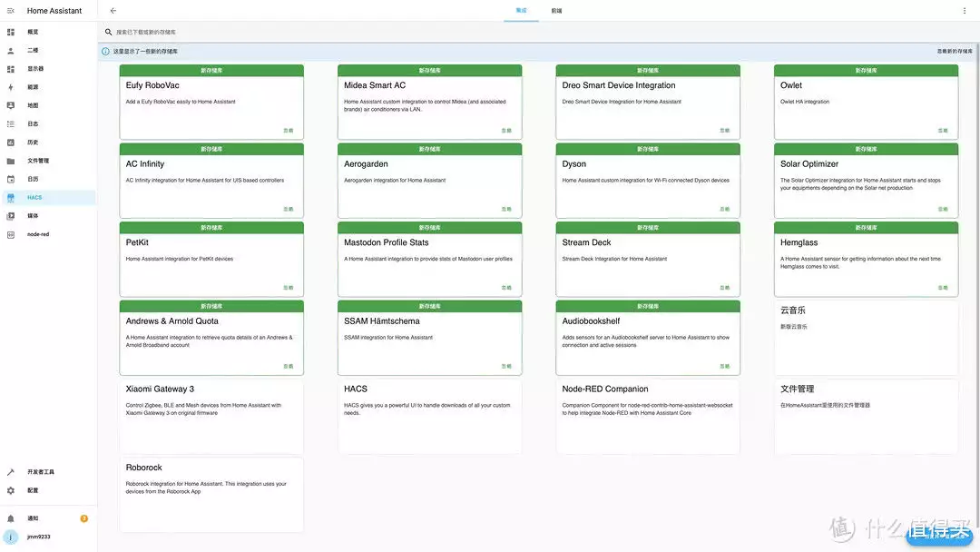Screen dimensions: 980x552
Task: Collapse the sidebar with the menu icon
Action: point(11,11)
